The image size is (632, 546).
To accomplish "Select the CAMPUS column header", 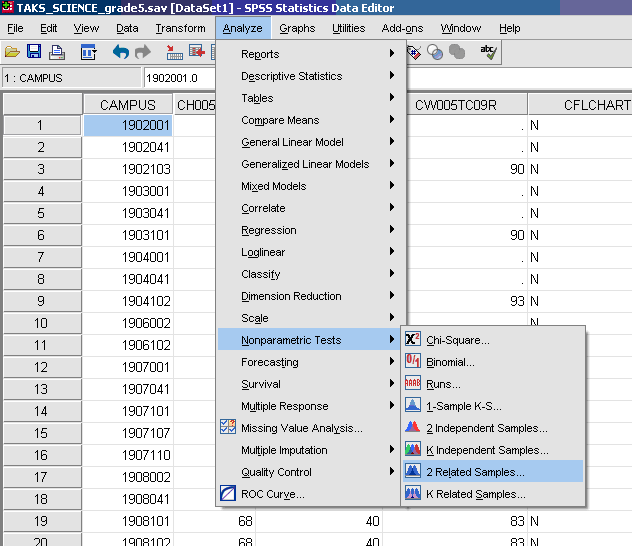I will (128, 105).
